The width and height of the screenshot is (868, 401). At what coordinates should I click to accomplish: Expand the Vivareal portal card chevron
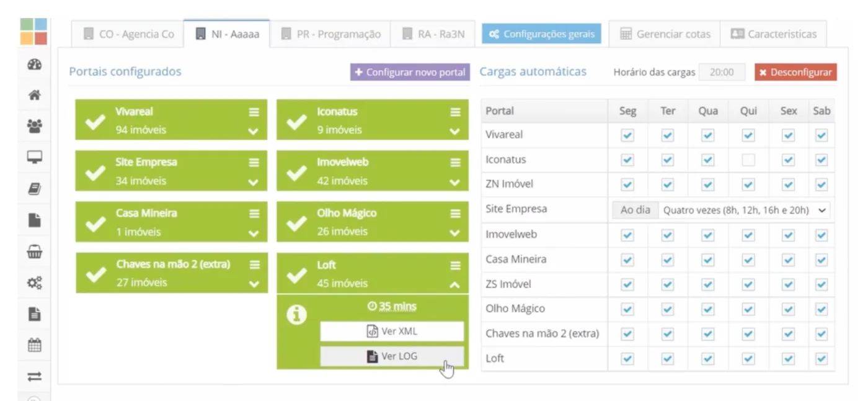254,132
